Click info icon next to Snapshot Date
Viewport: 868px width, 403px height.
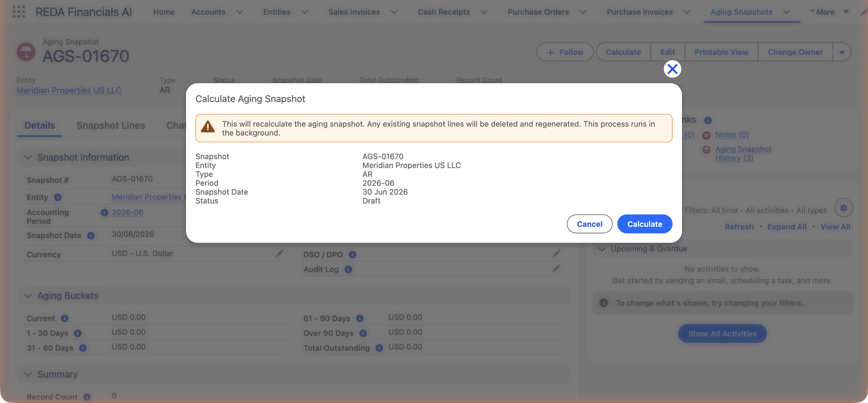coord(91,236)
